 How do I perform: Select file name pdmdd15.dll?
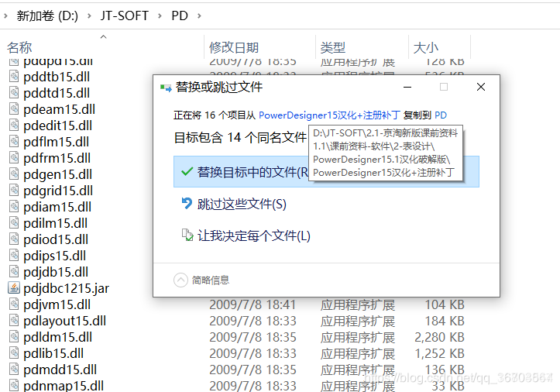pos(60,369)
